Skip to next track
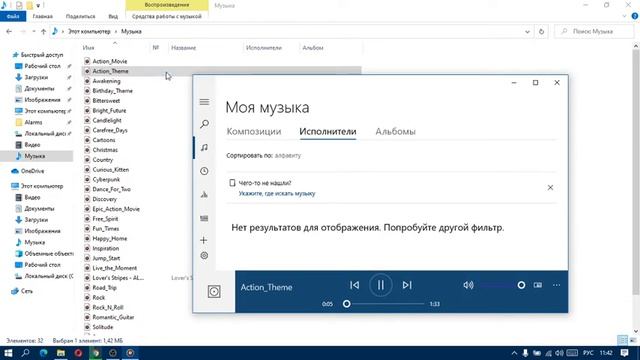 [x=407, y=285]
